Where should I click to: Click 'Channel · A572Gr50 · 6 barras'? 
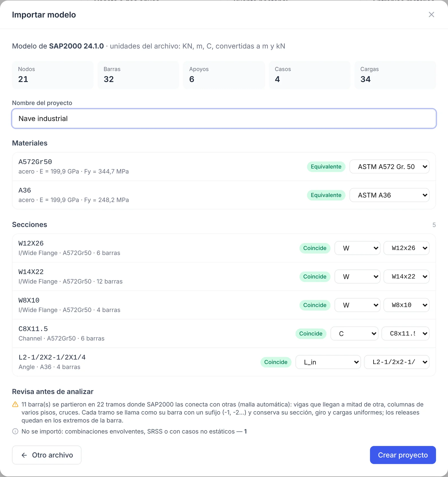(61, 338)
